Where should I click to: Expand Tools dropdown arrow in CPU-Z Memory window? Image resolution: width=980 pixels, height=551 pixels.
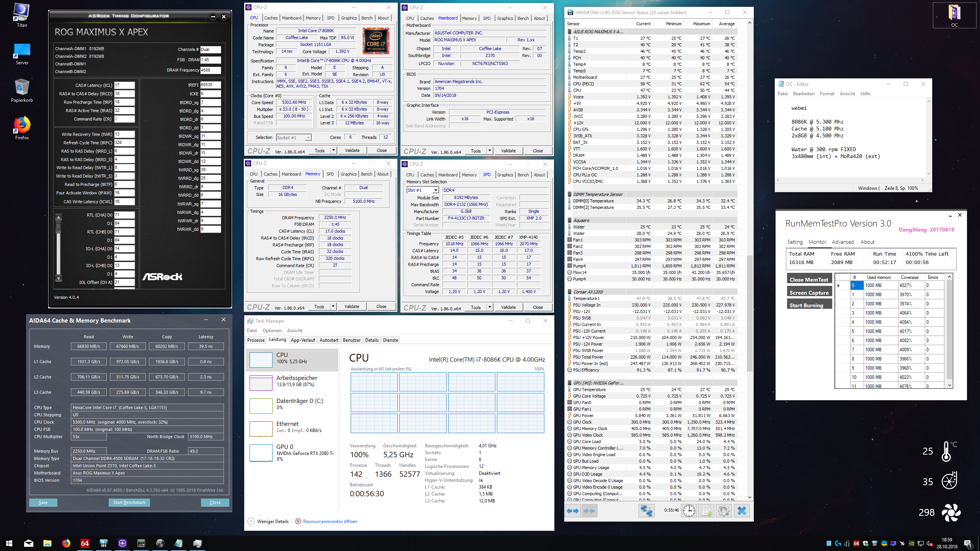click(333, 306)
